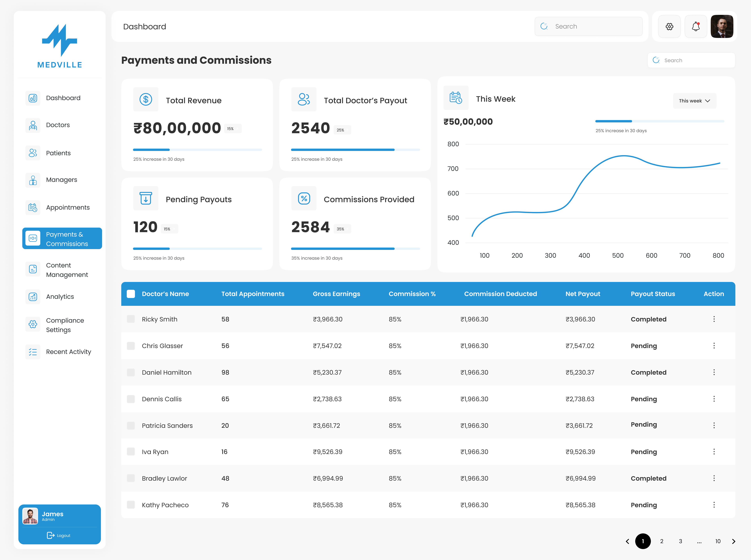Open action menu for Dennis Callis

pyautogui.click(x=714, y=399)
